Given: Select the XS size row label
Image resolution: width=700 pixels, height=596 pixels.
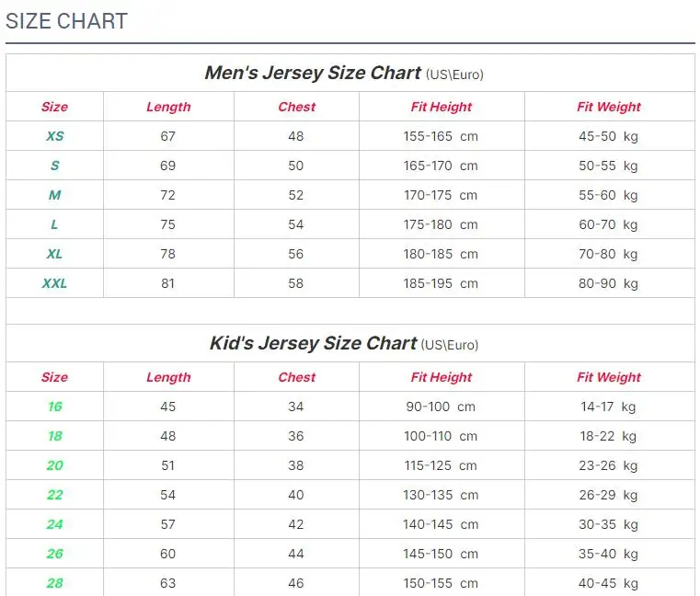Looking at the screenshot, I should (x=55, y=136).
